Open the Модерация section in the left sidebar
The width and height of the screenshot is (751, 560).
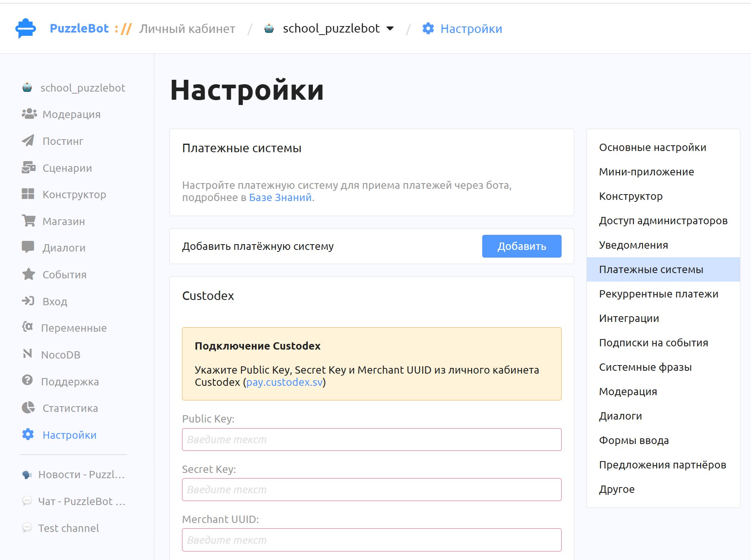click(x=72, y=114)
